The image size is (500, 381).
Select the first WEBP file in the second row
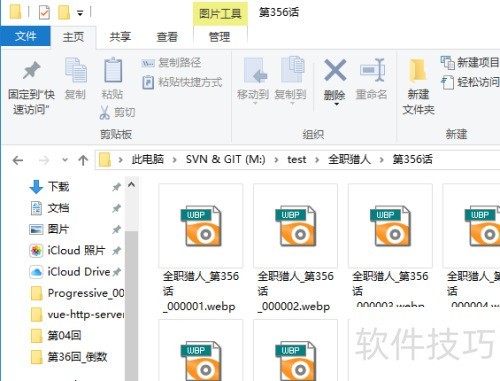click(201, 350)
